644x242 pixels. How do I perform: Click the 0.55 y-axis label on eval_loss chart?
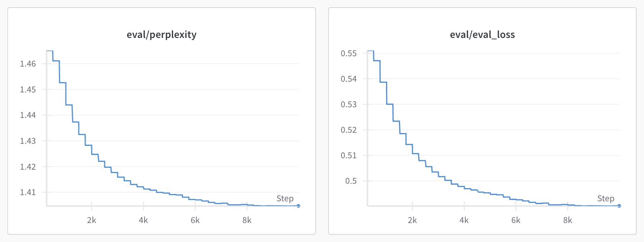pos(349,53)
